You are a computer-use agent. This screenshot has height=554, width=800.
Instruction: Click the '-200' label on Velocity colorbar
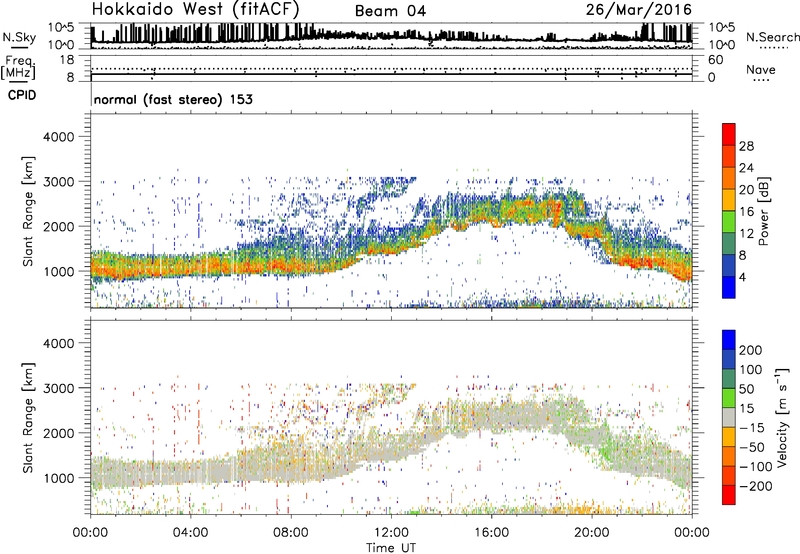[755, 486]
